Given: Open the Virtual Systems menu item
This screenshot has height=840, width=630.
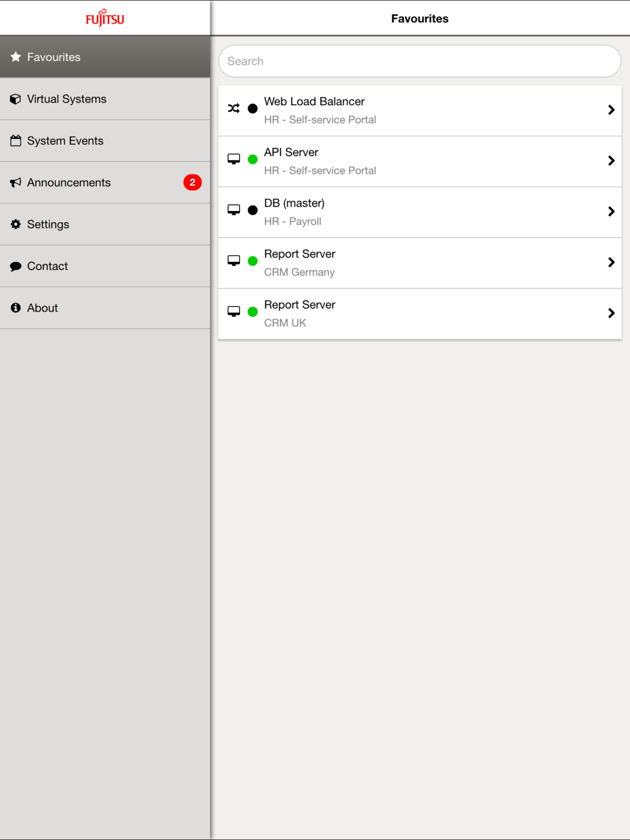Looking at the screenshot, I should tap(105, 99).
